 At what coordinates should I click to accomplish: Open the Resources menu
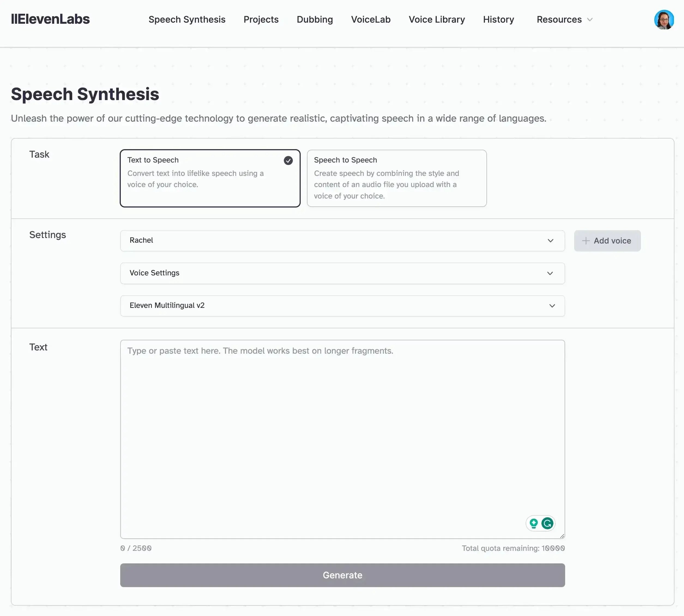pyautogui.click(x=559, y=20)
